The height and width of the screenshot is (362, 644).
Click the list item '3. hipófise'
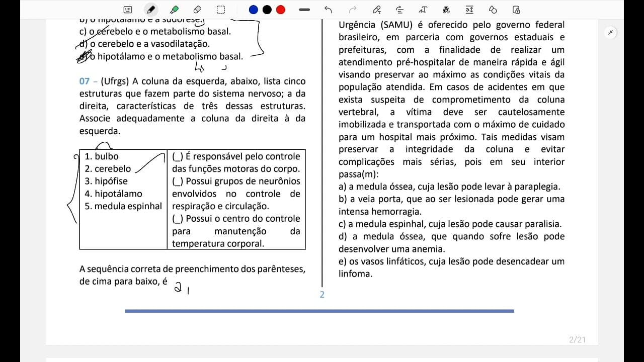[x=106, y=181]
